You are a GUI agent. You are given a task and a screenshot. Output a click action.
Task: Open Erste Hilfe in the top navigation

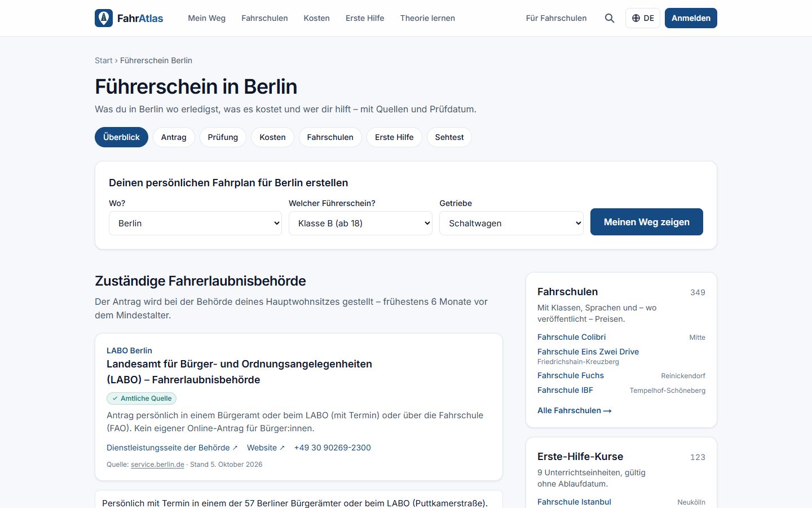[x=365, y=18]
